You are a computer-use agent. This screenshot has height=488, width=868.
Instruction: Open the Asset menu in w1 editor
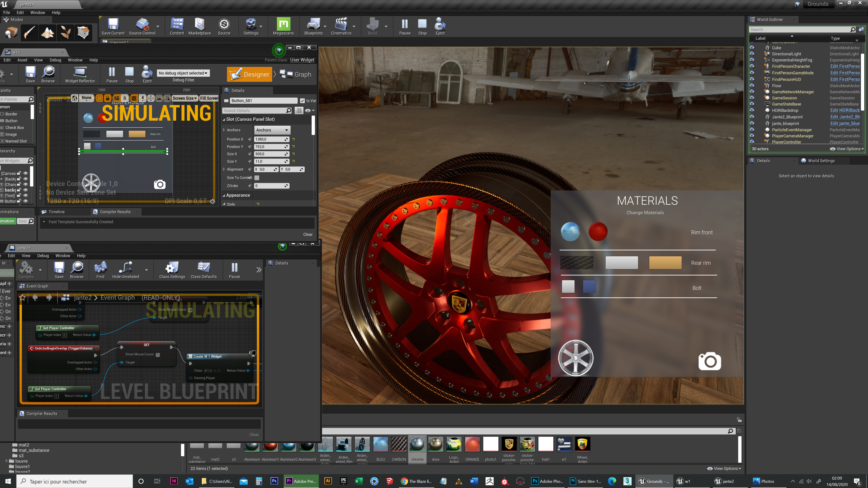(22, 60)
